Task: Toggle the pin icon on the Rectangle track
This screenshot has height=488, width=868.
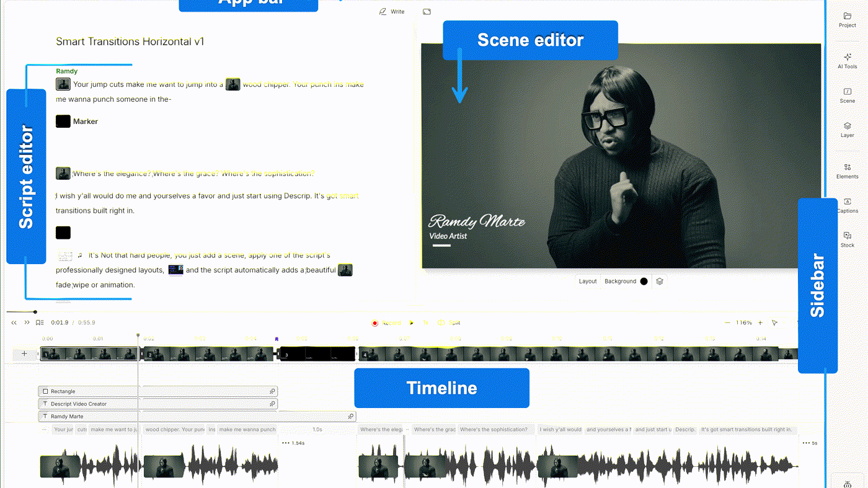Action: [x=272, y=391]
